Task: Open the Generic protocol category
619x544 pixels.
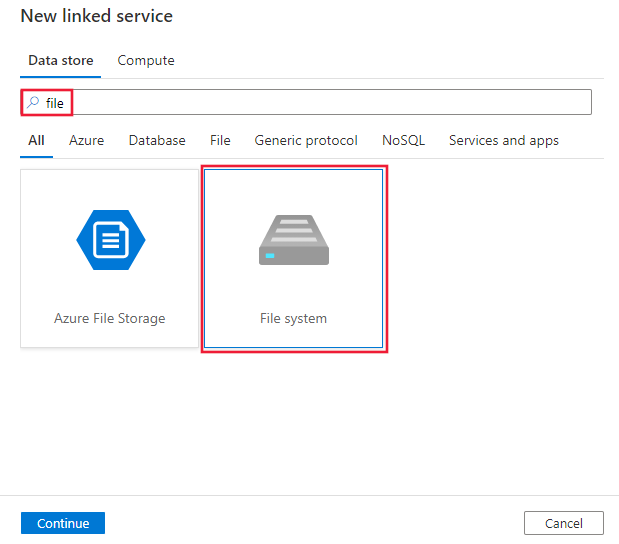Action: [x=306, y=141]
